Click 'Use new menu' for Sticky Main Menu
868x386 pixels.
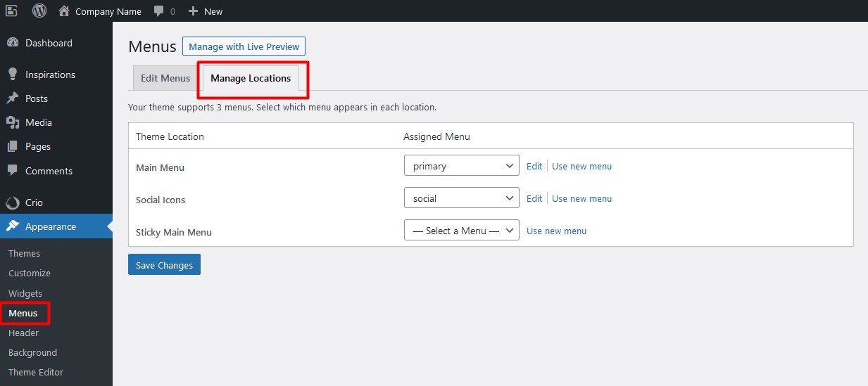coord(556,231)
